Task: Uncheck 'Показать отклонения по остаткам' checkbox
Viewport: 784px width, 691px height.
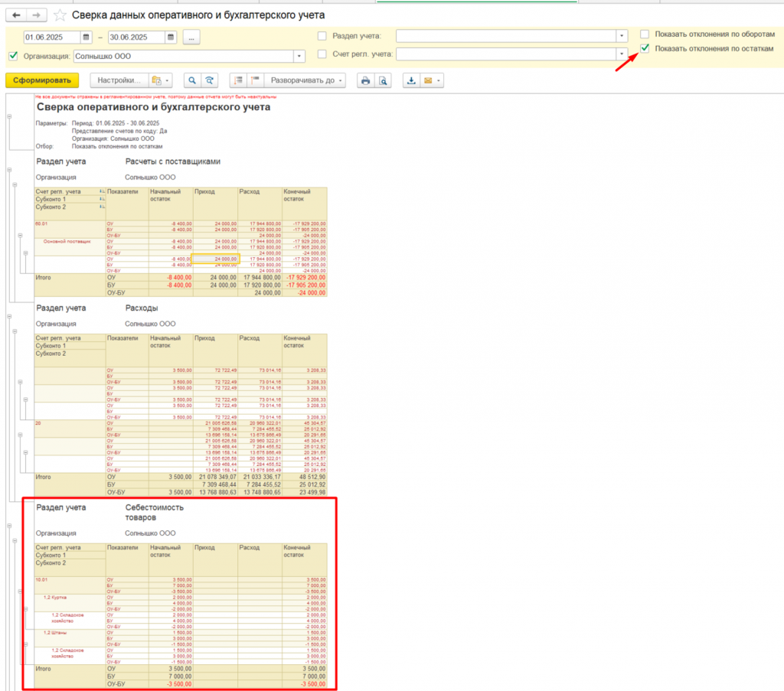Action: tap(645, 48)
